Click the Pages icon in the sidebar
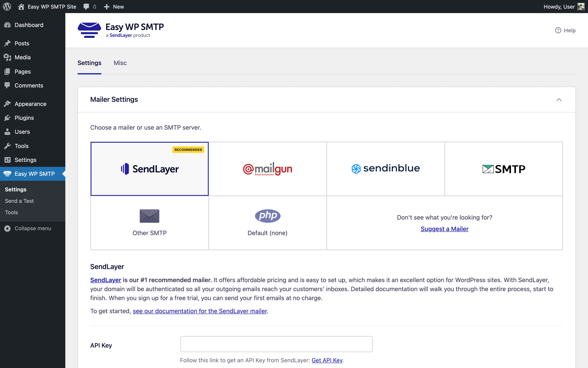Viewport: 588px width, 368px height. (8, 72)
